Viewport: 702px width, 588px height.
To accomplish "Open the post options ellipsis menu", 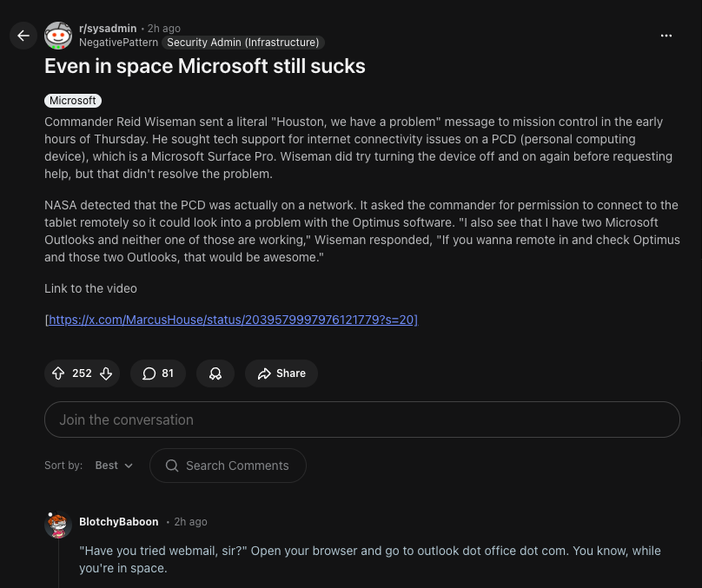I will tap(666, 36).
